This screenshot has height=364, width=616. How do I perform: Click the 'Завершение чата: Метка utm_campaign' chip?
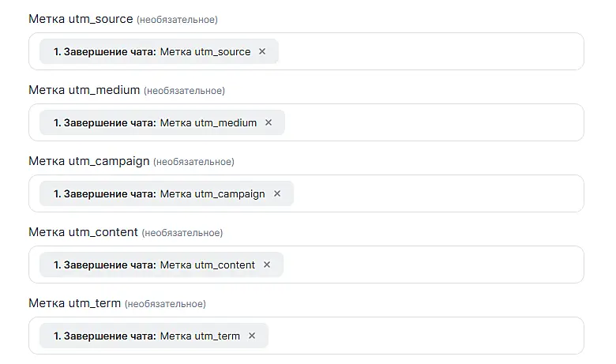click(159, 193)
